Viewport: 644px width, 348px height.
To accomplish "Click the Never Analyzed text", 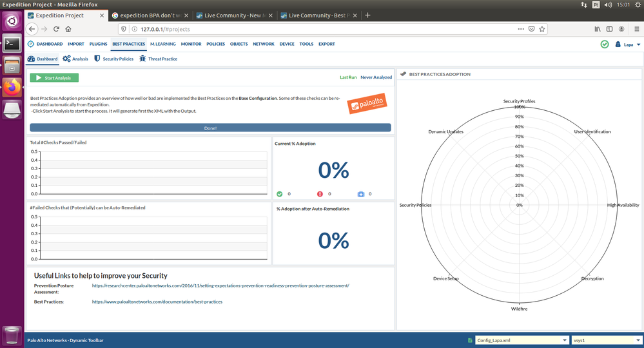I will [x=376, y=77].
